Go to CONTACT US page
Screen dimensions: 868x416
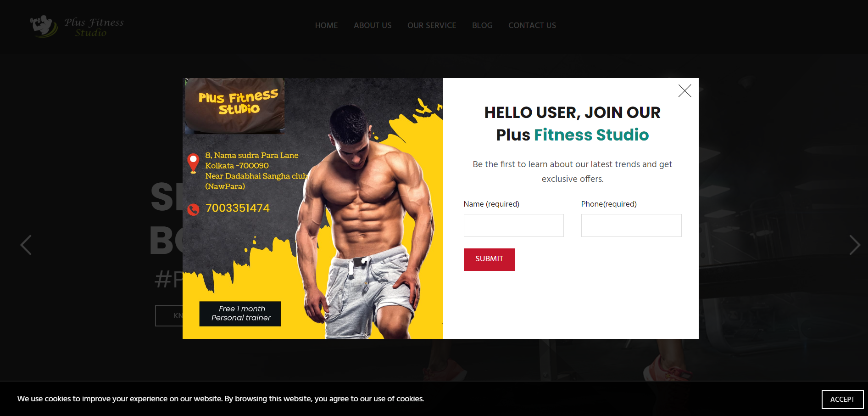(532, 25)
